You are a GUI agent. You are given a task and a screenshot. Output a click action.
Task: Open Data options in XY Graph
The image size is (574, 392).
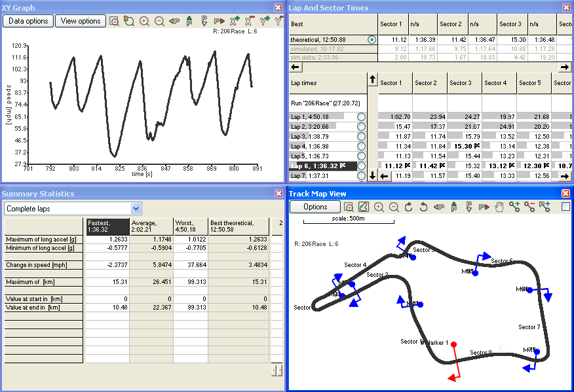[x=28, y=21]
